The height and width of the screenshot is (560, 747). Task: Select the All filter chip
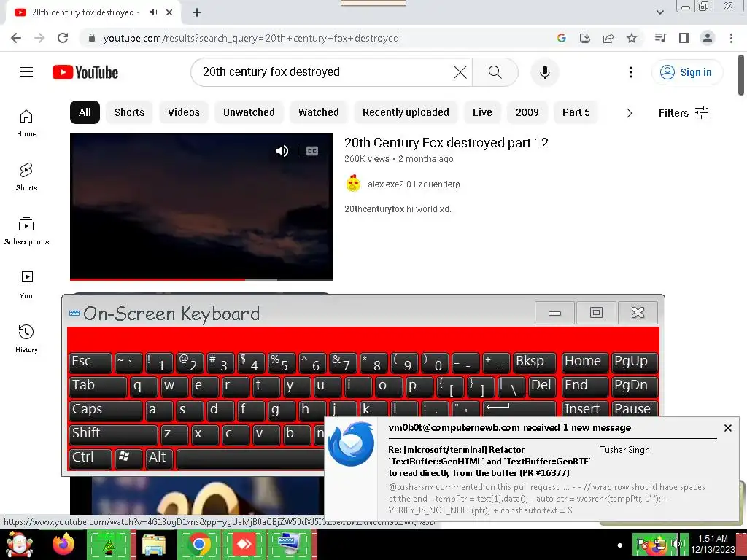[85, 112]
